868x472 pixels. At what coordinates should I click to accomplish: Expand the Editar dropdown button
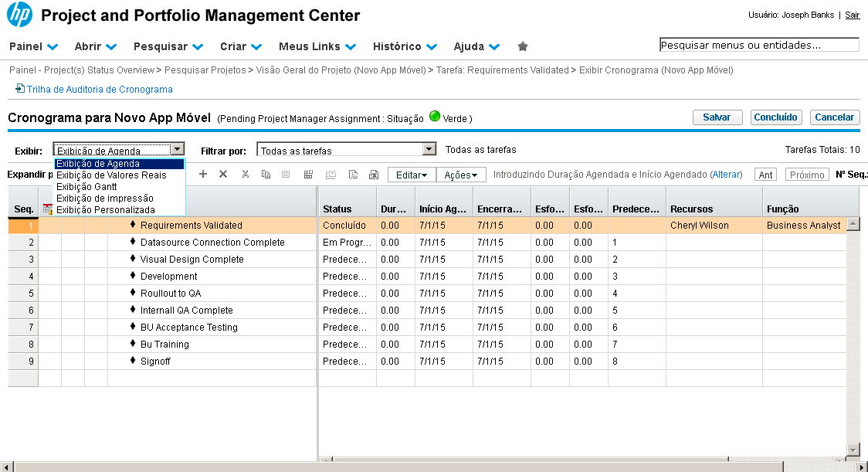[412, 175]
